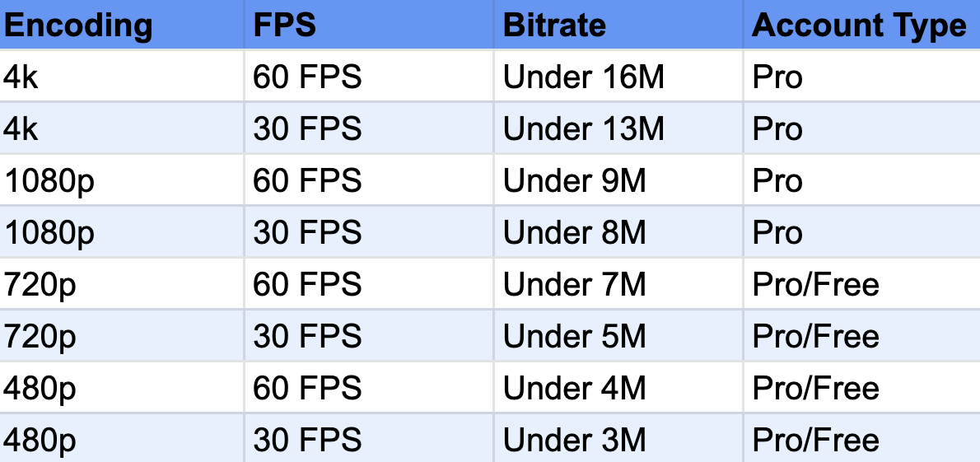Select the Under 8M bitrate cell
980x462 pixels.
pyautogui.click(x=618, y=232)
